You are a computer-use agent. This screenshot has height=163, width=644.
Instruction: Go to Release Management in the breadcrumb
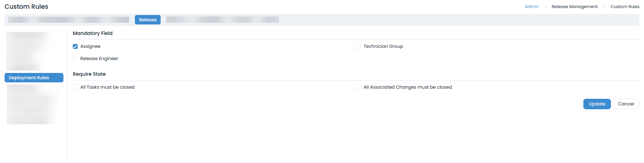(574, 7)
